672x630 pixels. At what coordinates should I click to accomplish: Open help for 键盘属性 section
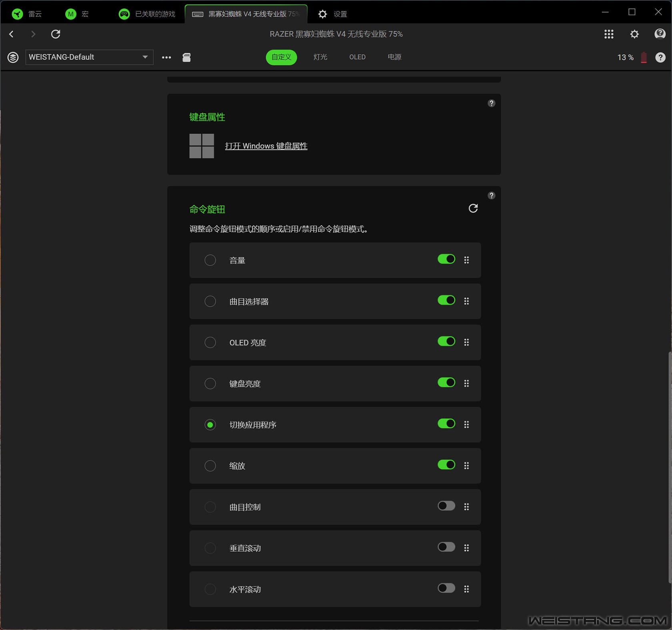492,103
